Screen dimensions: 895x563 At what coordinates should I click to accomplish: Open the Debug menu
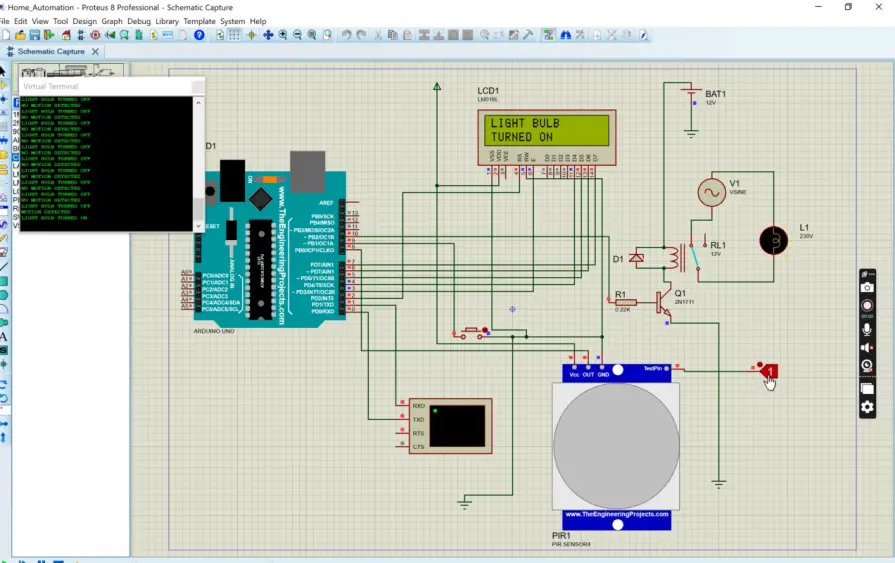[139, 21]
